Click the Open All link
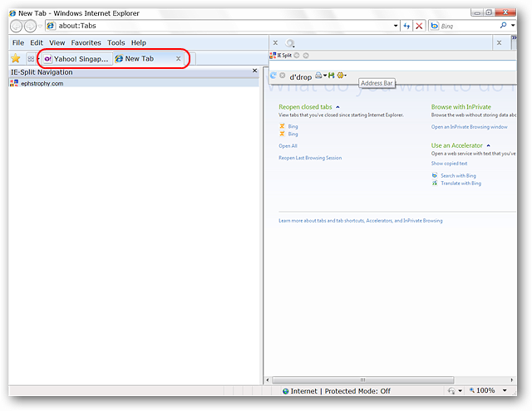The image size is (532, 411). point(288,146)
